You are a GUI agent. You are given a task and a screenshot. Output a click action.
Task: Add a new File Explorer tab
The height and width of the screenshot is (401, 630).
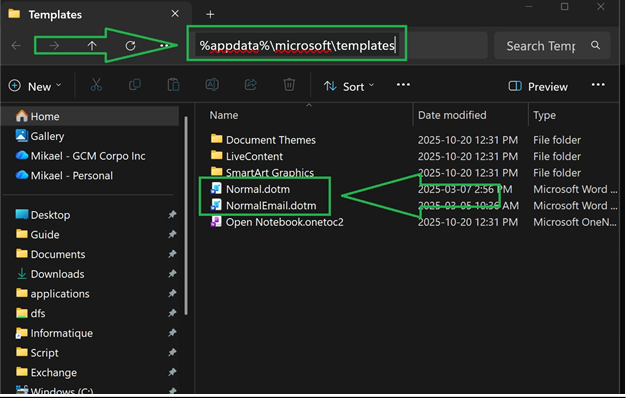coord(210,14)
